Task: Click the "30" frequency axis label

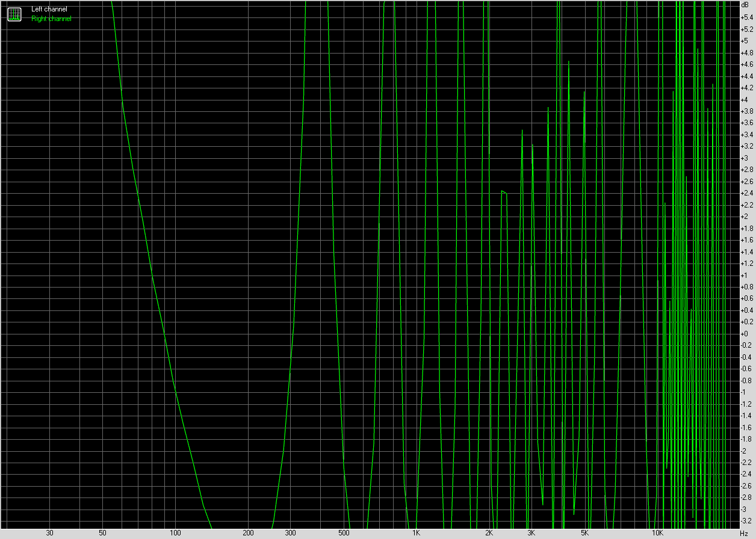Action: click(x=49, y=534)
